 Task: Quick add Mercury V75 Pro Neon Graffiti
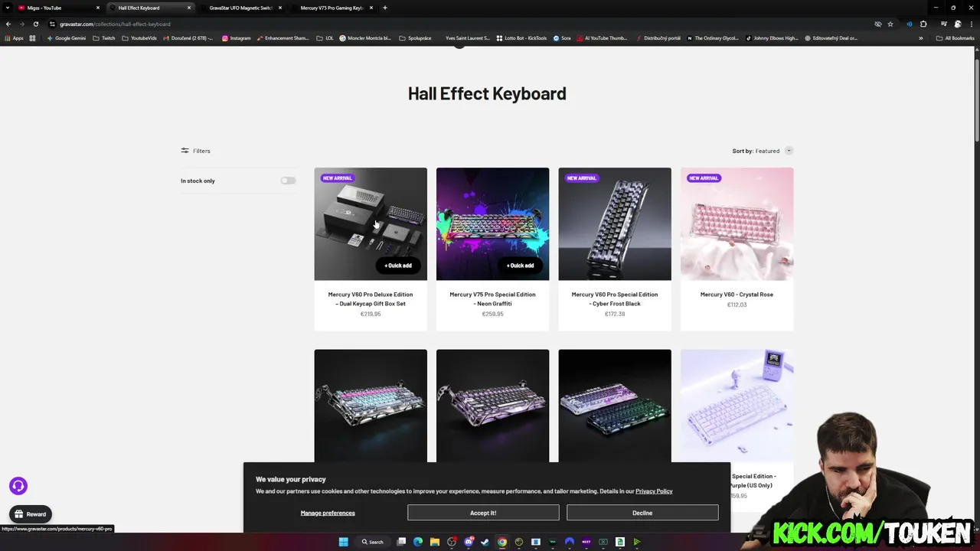coord(521,266)
